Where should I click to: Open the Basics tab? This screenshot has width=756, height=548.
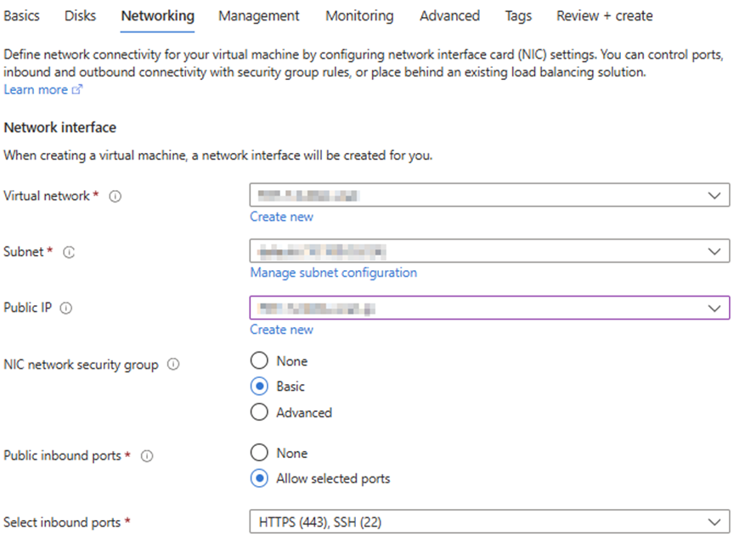(22, 16)
